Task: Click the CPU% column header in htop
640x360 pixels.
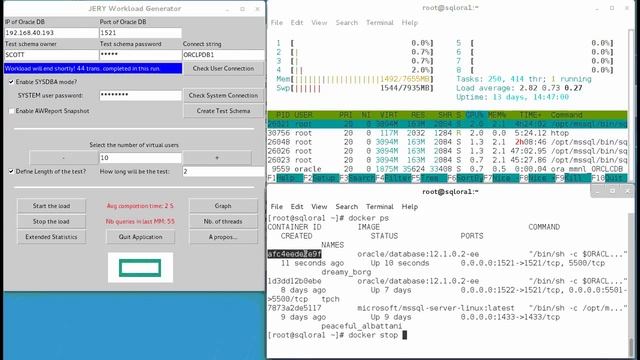Action: (x=474, y=115)
